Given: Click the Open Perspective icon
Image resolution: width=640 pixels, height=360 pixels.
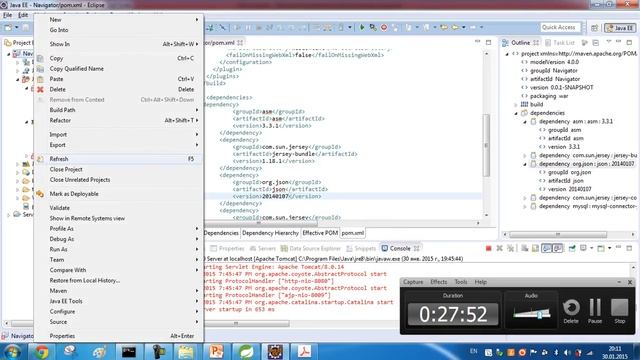Looking at the screenshot, I should pos(595,28).
